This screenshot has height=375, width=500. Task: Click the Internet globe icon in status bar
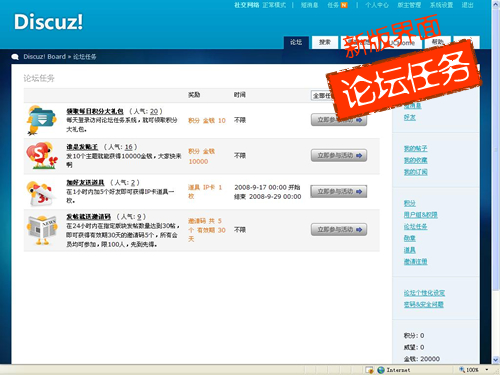pyautogui.click(x=381, y=370)
